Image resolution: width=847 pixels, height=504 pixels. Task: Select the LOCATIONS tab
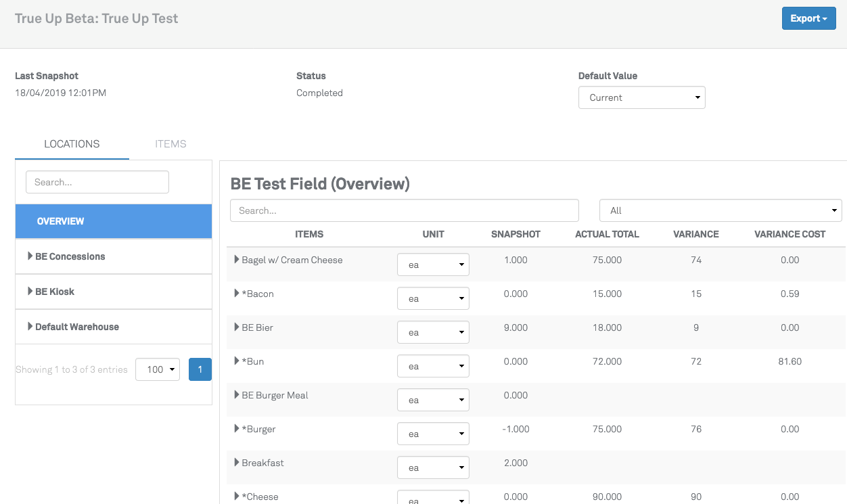[x=72, y=144]
